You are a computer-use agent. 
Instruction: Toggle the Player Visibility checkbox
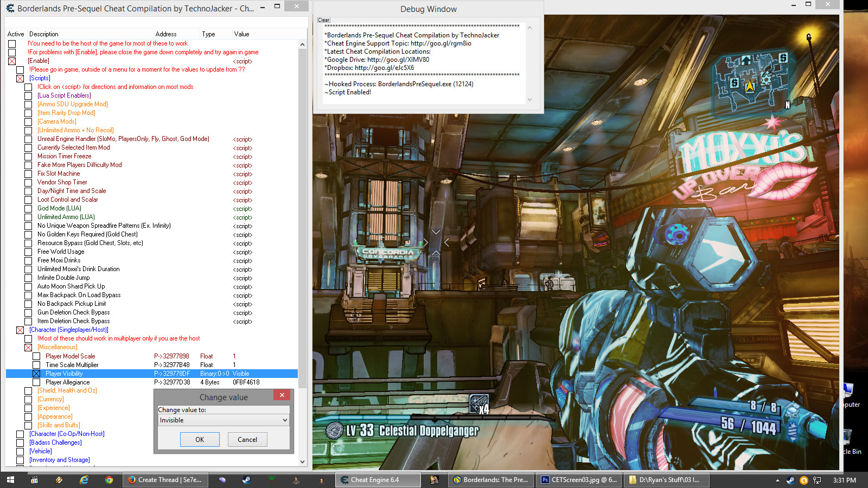pyautogui.click(x=36, y=374)
